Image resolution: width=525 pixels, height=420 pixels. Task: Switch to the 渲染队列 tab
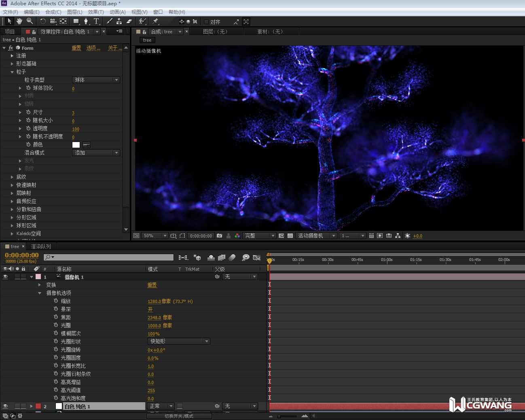click(41, 246)
